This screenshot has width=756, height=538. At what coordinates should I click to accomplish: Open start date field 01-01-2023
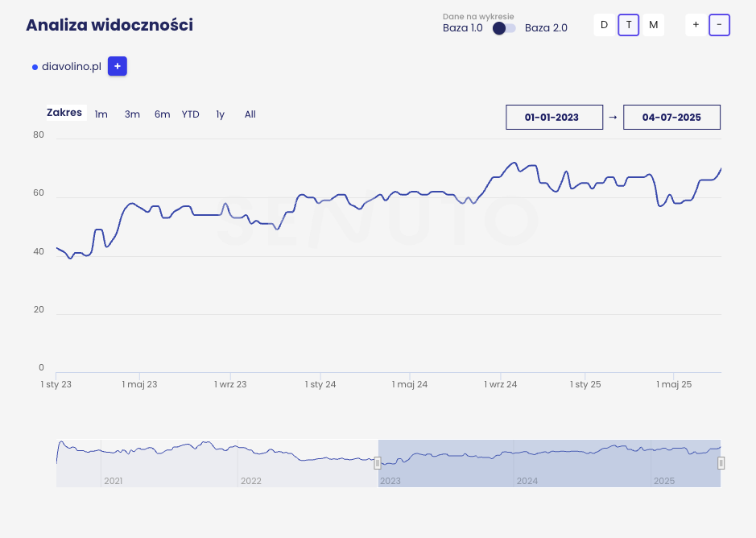(554, 117)
